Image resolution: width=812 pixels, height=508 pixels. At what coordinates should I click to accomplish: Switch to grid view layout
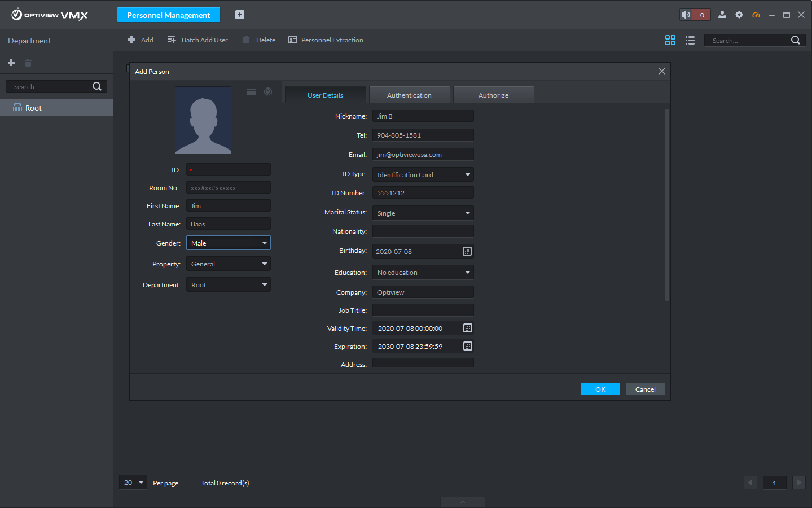coord(670,40)
